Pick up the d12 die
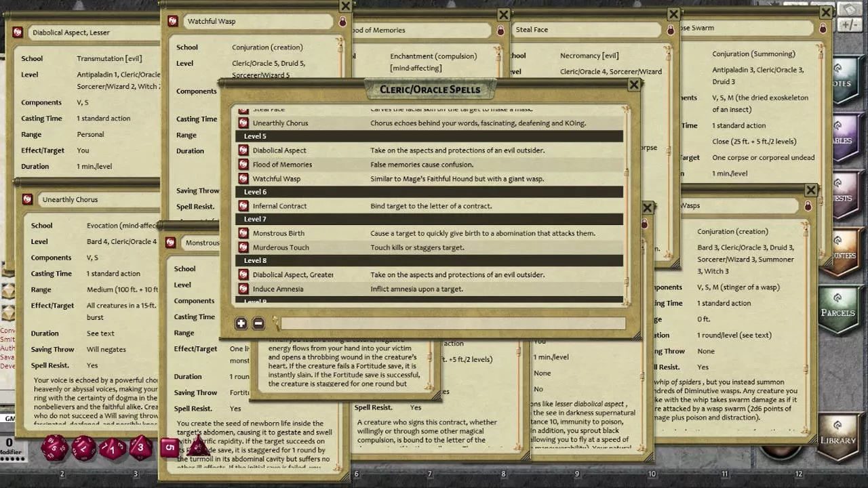The height and width of the screenshot is (488, 868). 84,448
